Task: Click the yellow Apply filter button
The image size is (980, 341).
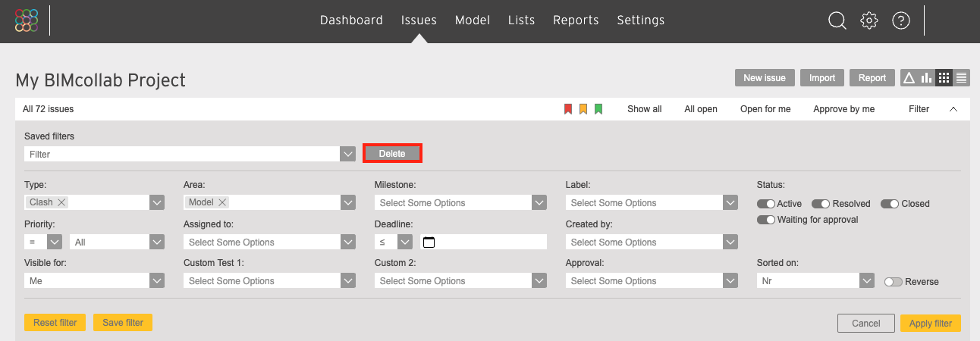Action: pyautogui.click(x=931, y=324)
